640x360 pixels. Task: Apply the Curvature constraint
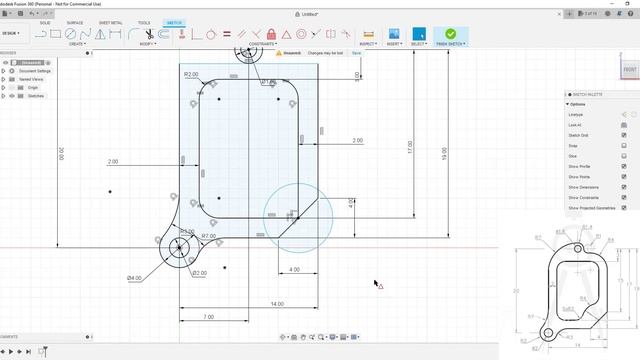[x=346, y=34]
